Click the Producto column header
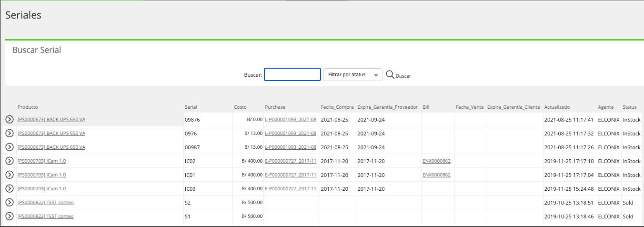 click(28, 107)
